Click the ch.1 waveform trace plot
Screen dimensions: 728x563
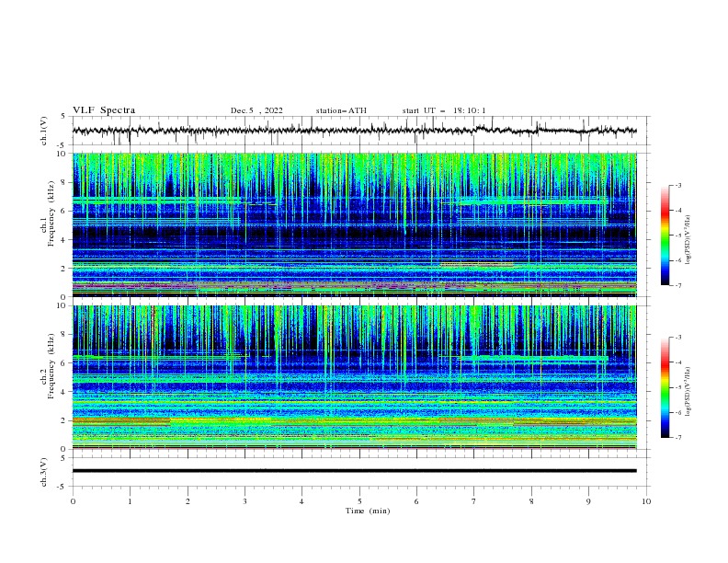(355, 131)
